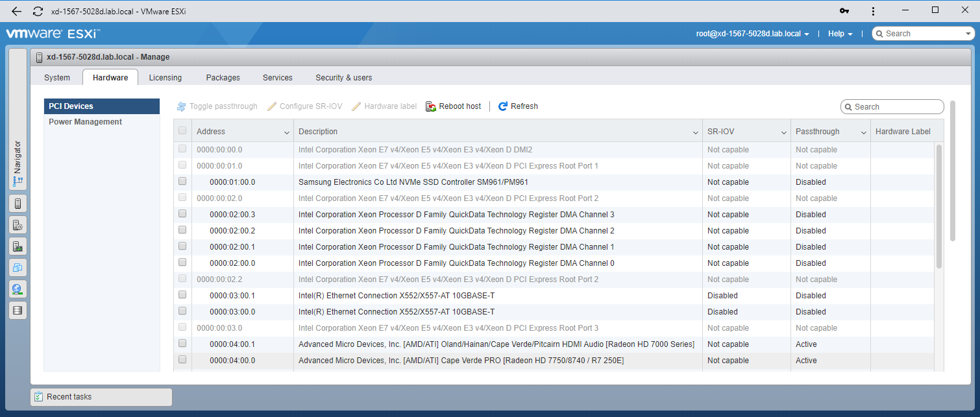The height and width of the screenshot is (417, 980).
Task: Click the Cape Verde PRO Radeon description
Action: 461,361
